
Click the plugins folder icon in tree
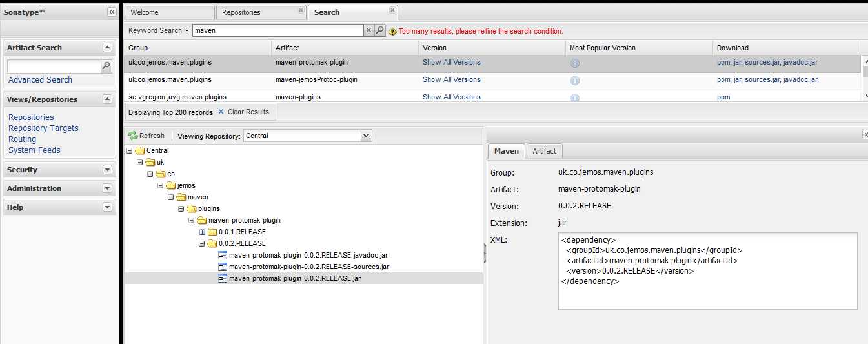tap(192, 208)
